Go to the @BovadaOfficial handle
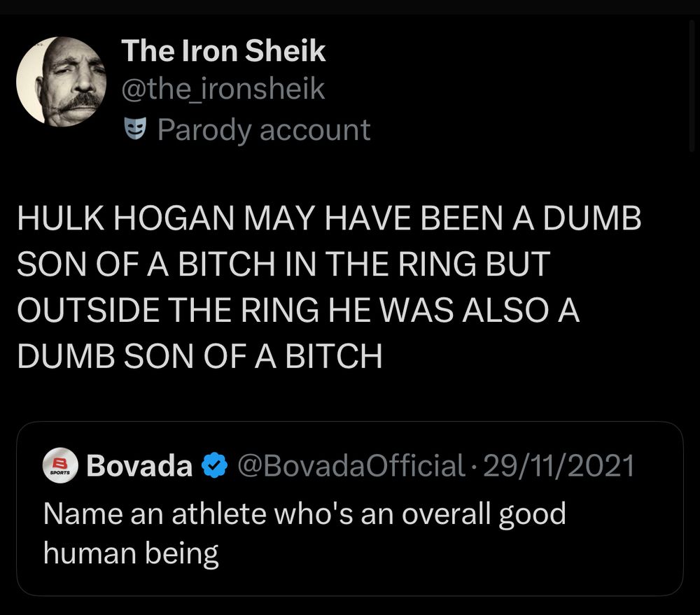 tap(351, 465)
